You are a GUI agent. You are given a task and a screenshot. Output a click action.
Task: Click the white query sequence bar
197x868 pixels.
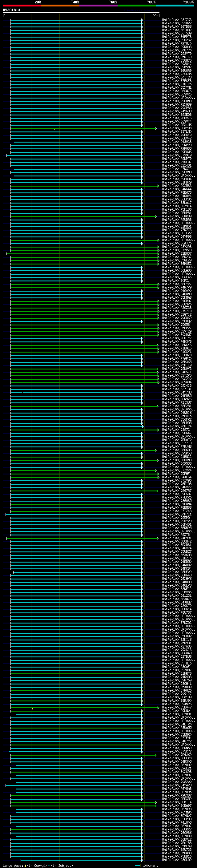81,13
